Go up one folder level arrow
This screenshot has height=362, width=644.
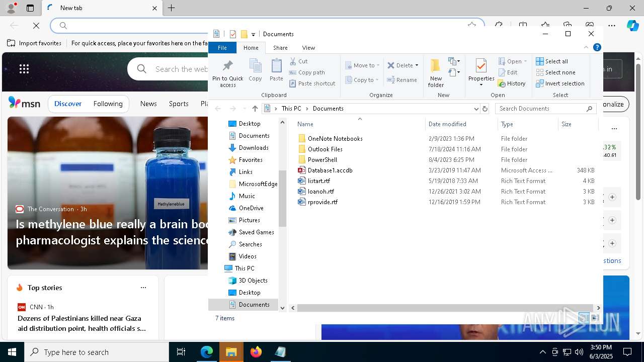[x=255, y=109]
